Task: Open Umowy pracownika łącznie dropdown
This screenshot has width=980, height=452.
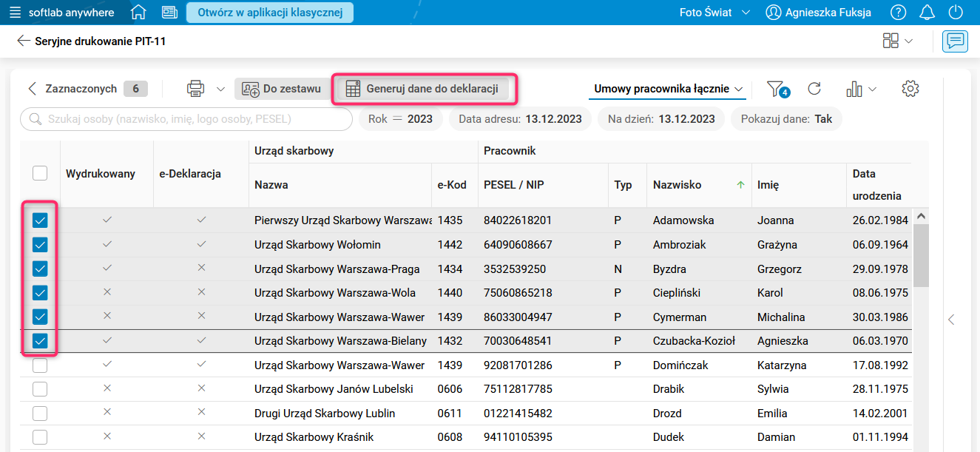Action: pyautogui.click(x=669, y=89)
